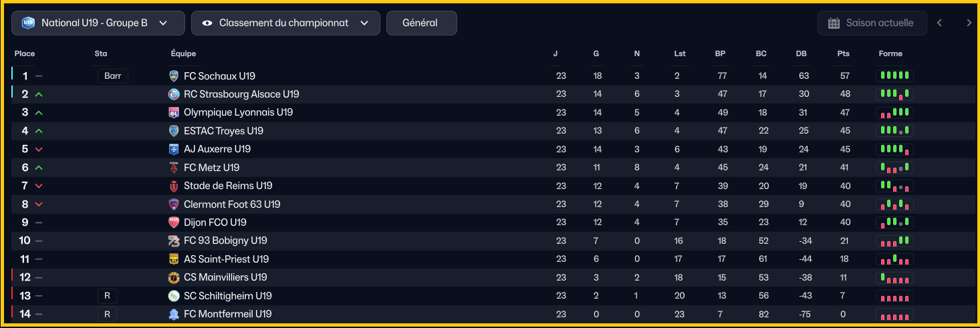Click the Olympique Lyonnais U19 badge icon
Image resolution: width=980 pixels, height=328 pixels.
pyautogui.click(x=174, y=112)
